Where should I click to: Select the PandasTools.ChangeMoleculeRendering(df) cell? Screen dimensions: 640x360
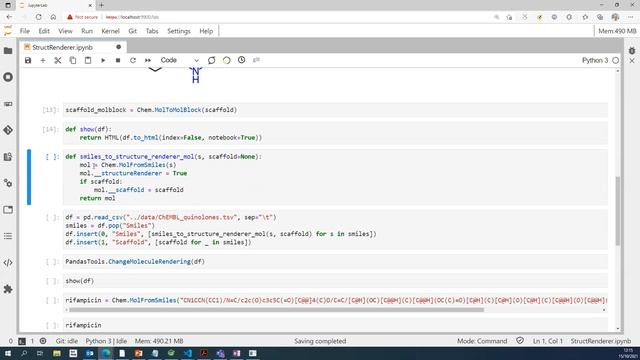tap(335, 261)
